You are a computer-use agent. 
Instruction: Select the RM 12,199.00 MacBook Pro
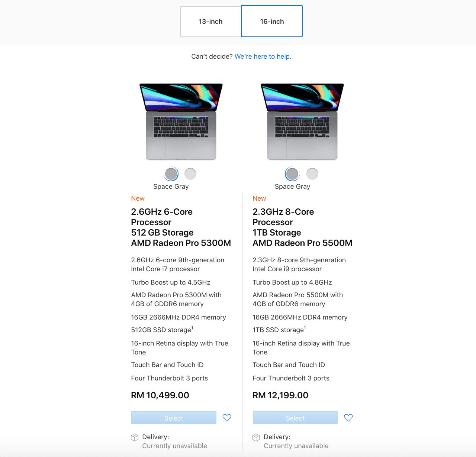point(295,418)
